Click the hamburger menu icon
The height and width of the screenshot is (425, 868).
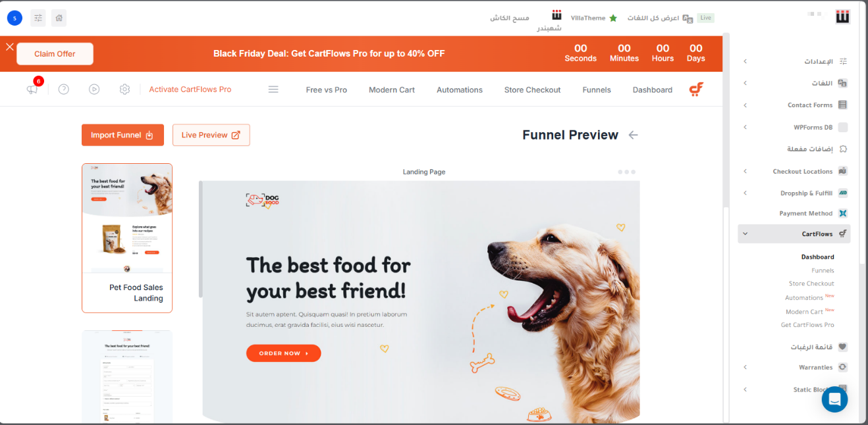[x=273, y=89]
